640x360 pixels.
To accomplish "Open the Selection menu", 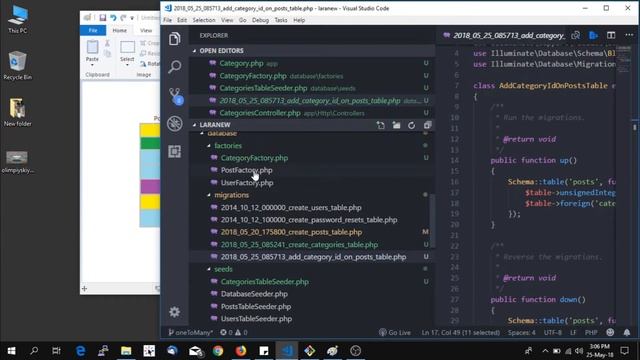I will (x=204, y=20).
